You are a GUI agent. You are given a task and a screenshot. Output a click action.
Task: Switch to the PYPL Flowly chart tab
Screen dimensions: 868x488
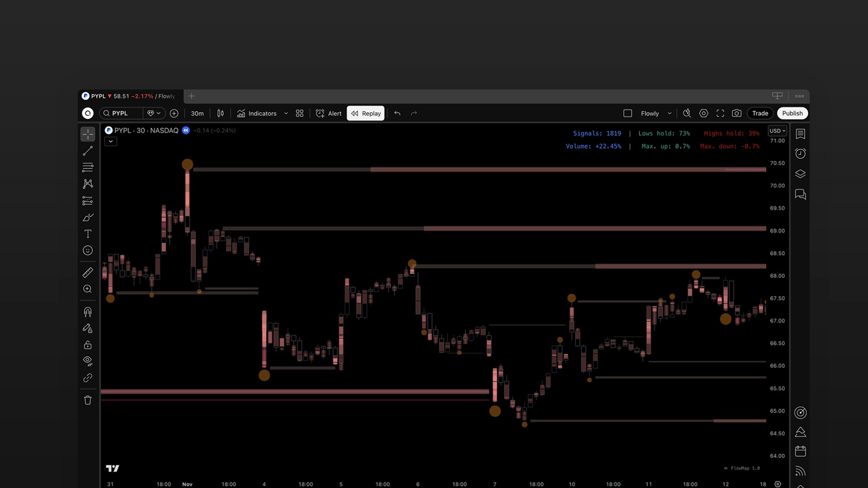click(x=131, y=96)
